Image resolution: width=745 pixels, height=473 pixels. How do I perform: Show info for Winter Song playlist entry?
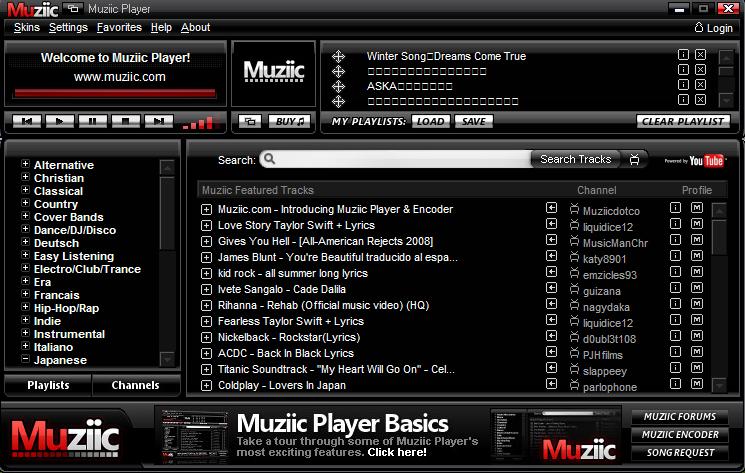683,55
